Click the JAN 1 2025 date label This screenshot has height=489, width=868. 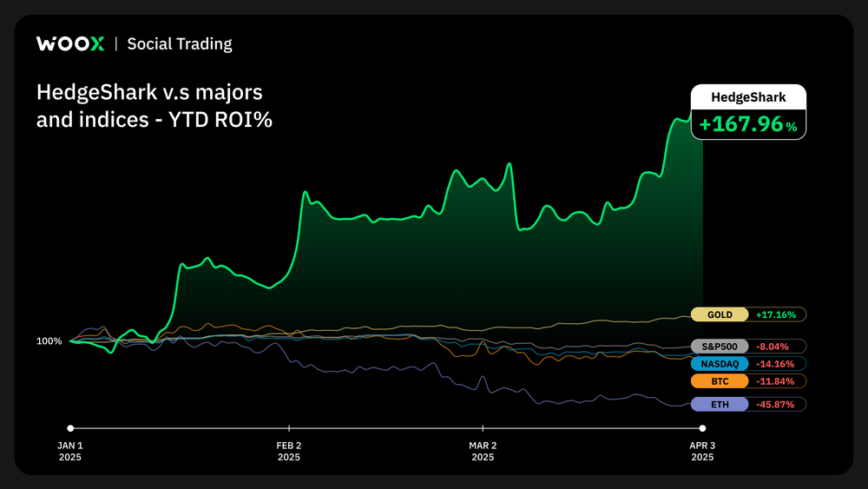69,452
